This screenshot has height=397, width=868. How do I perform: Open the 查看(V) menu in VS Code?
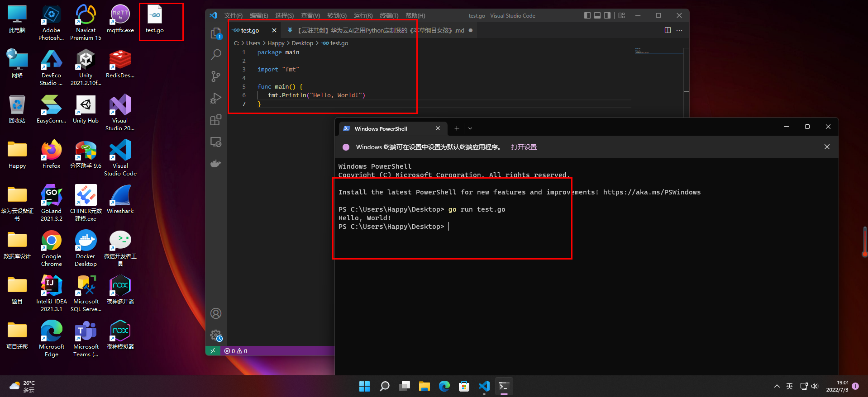310,15
